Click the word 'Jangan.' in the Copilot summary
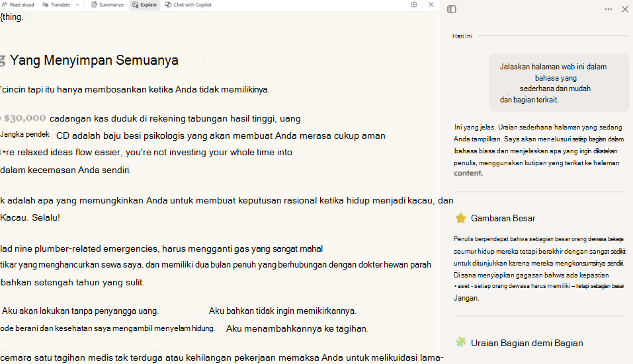Image resolution: width=633 pixels, height=364 pixels. 466,299
